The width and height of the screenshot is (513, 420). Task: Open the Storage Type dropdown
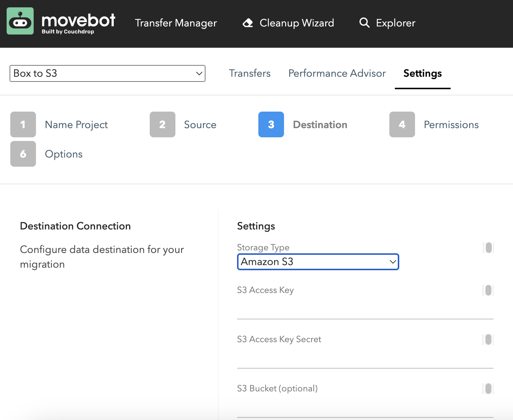[318, 262]
